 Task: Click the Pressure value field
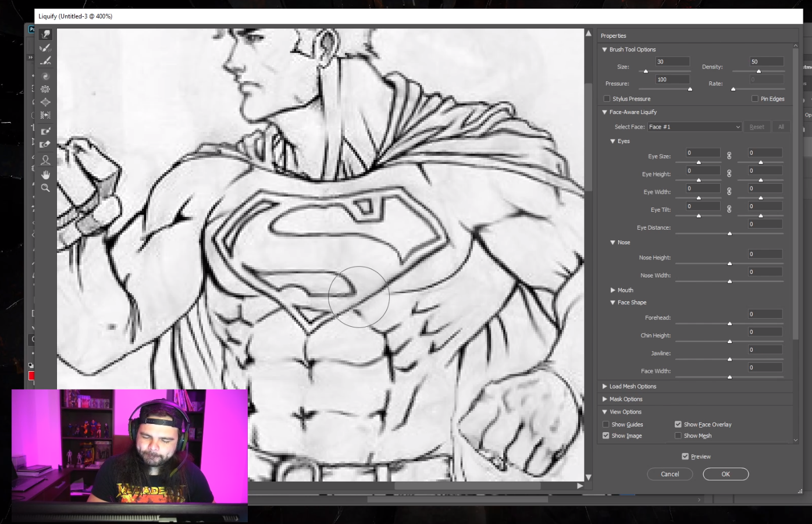[672, 80]
